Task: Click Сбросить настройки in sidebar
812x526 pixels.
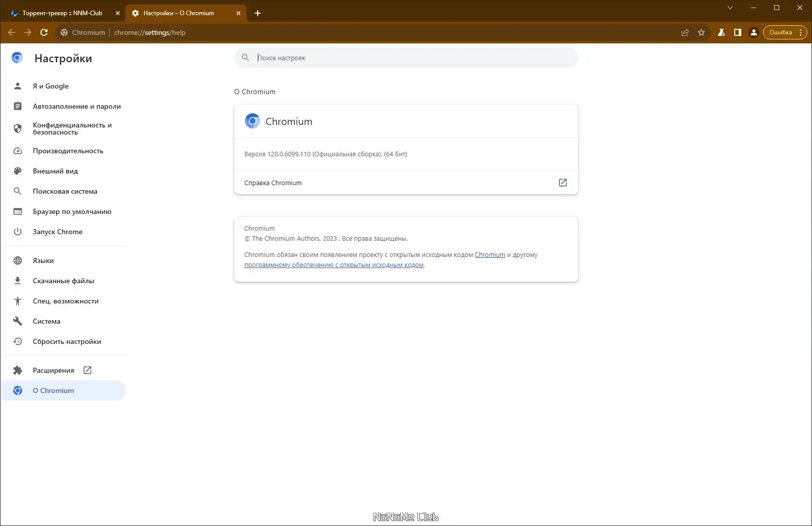Action: pos(64,341)
